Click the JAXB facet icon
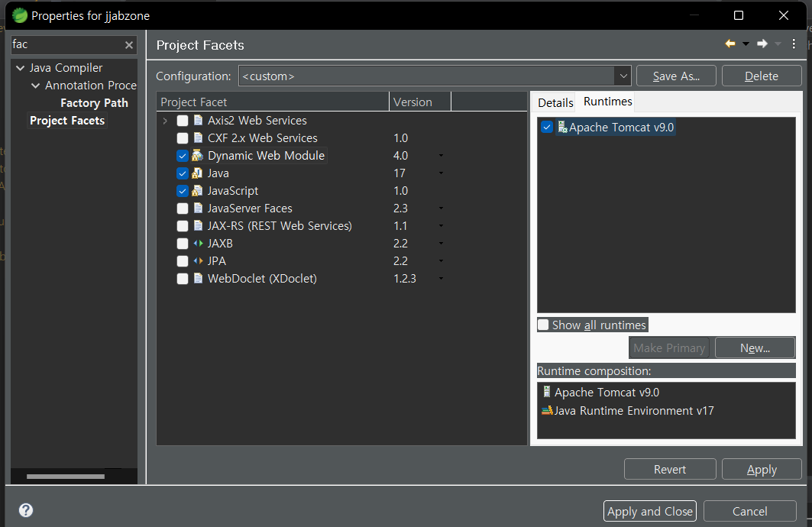 [198, 244]
